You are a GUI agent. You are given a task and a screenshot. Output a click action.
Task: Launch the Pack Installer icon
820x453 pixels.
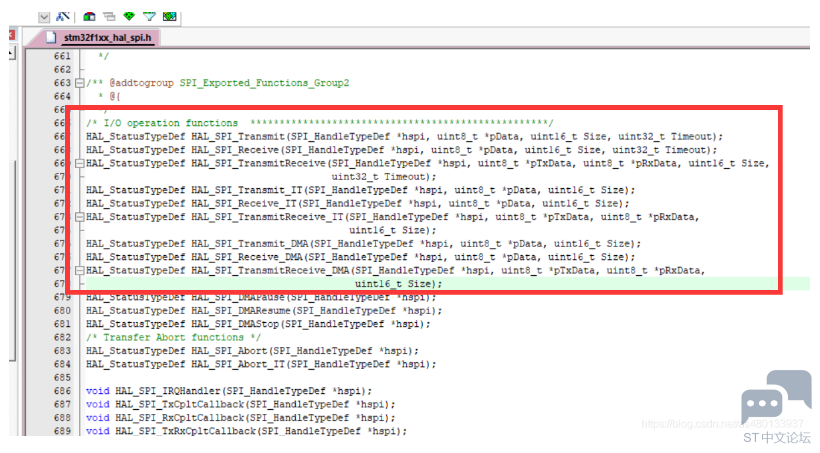[170, 16]
